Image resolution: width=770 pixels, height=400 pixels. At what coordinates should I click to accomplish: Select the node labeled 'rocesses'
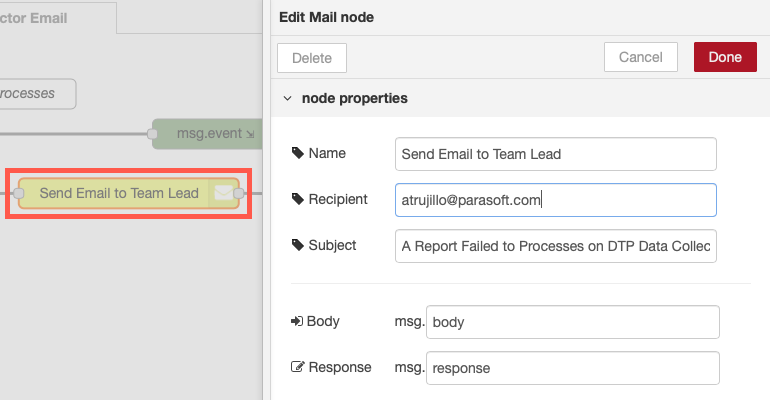tap(37, 94)
